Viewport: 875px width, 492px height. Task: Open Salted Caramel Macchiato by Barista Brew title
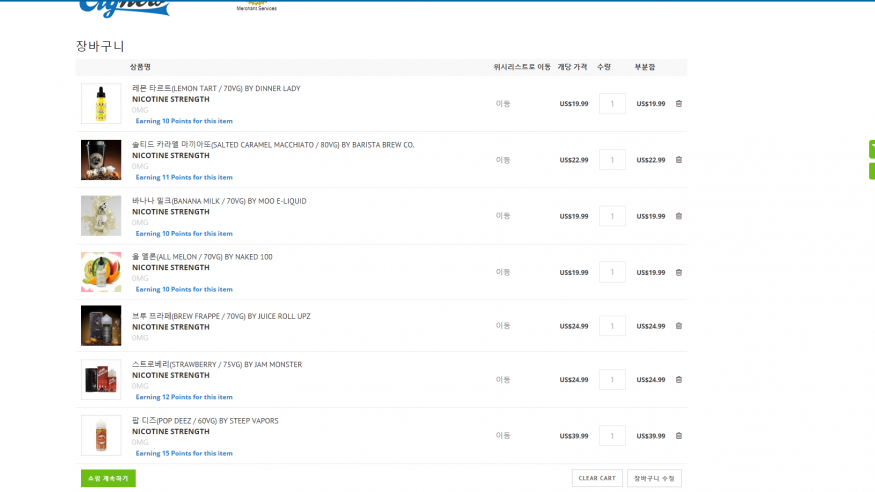click(273, 144)
